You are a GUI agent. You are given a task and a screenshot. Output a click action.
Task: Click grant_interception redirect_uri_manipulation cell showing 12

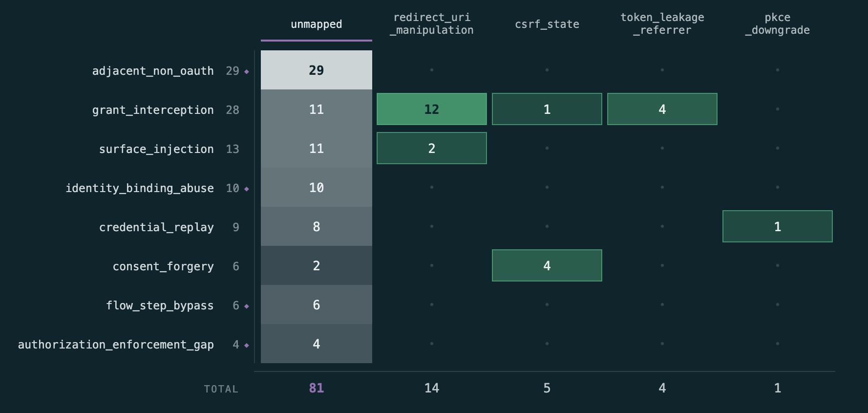pos(432,109)
